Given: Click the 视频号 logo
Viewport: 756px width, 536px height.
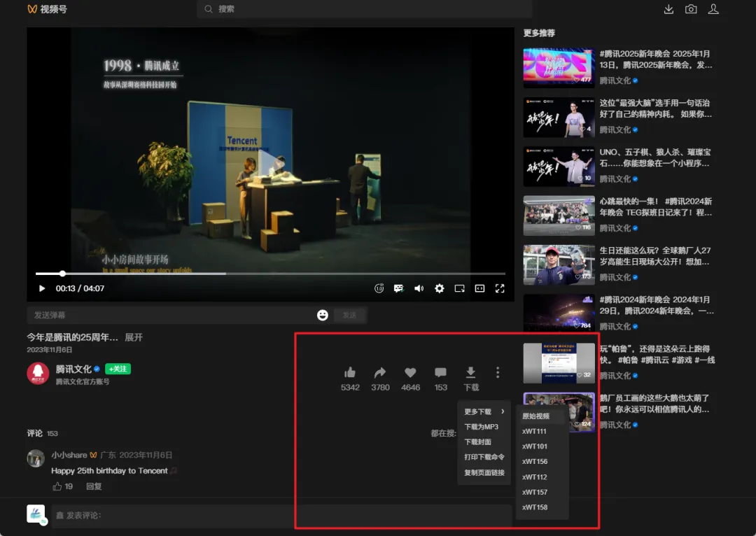Looking at the screenshot, I should point(48,8).
